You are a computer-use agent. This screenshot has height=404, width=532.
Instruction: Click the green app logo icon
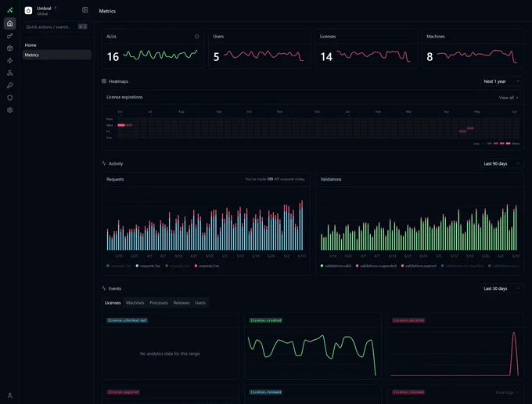(10, 10)
